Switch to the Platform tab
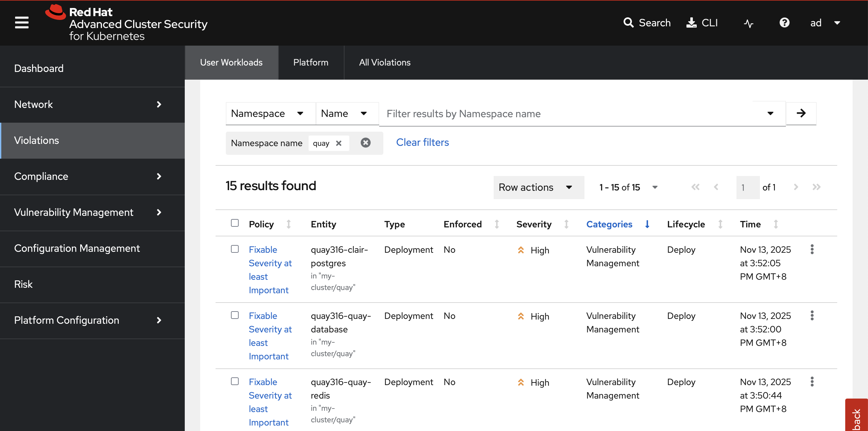Image resolution: width=868 pixels, height=431 pixels. 310,62
